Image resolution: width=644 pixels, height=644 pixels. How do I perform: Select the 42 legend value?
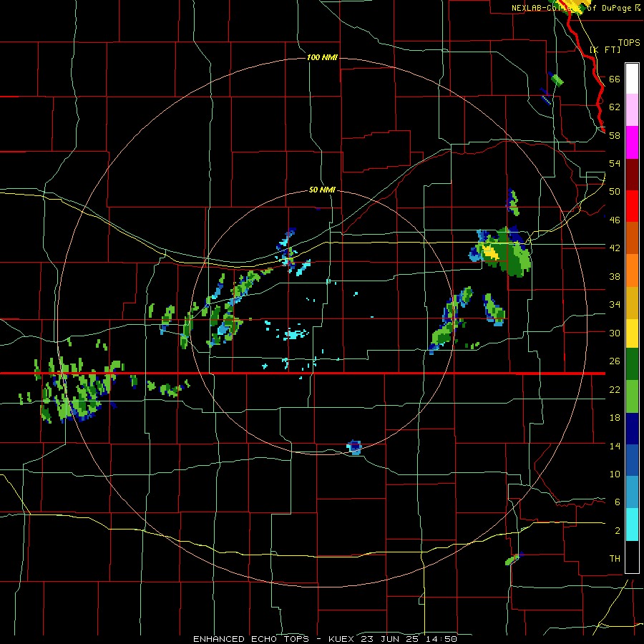tap(615, 248)
